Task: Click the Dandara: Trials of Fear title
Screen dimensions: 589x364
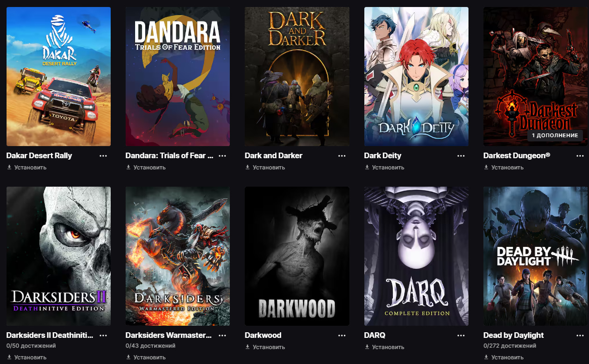Action: pos(169,156)
